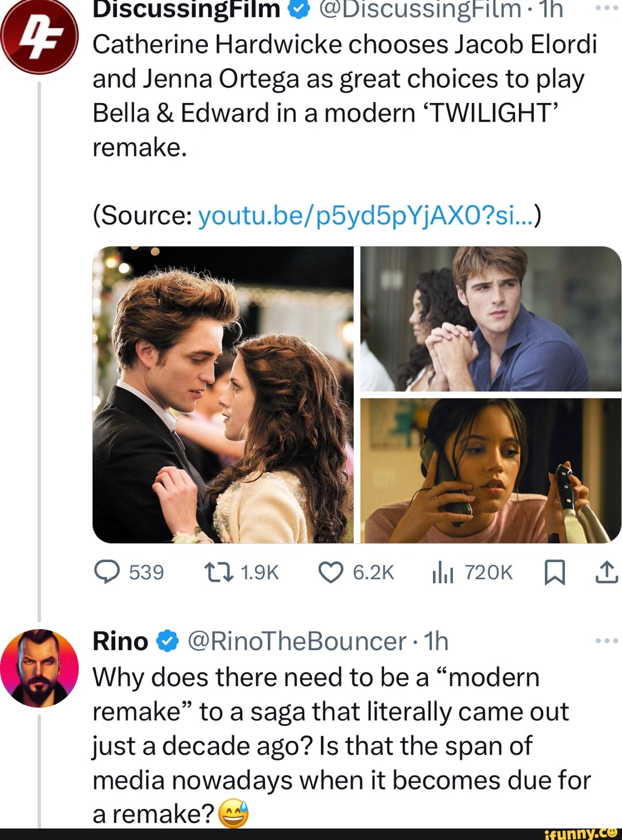The image size is (622, 840).
Task: Click the Rino display name
Action: (120, 641)
